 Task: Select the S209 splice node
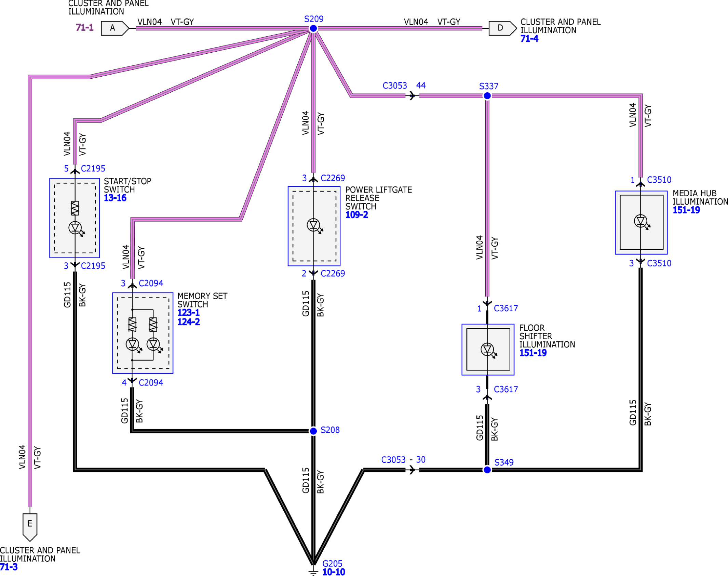pyautogui.click(x=313, y=28)
